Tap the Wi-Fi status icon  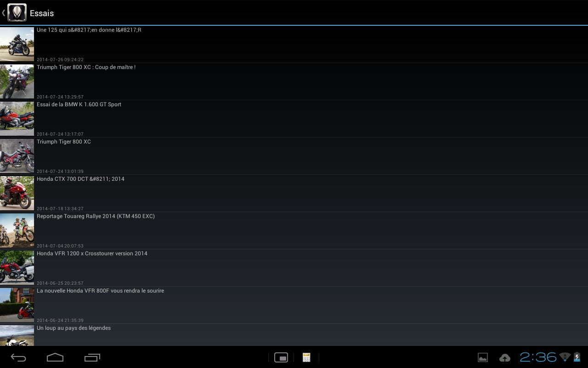[565, 357]
